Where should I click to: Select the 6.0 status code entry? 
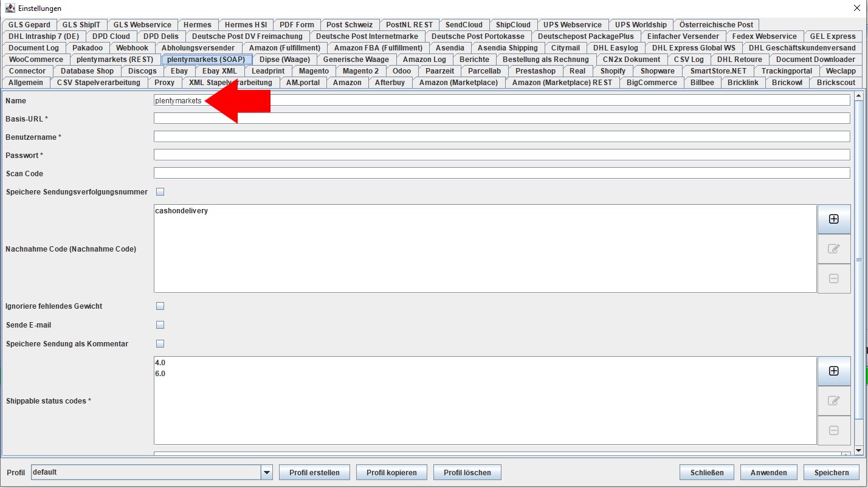coord(160,374)
